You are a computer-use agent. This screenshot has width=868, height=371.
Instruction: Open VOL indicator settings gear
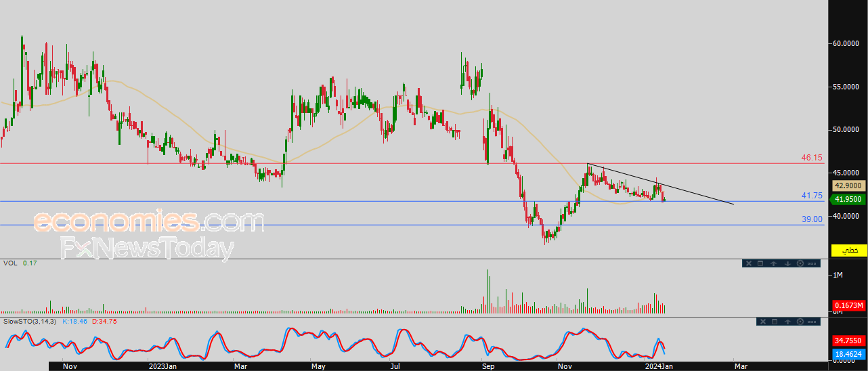tap(800, 263)
